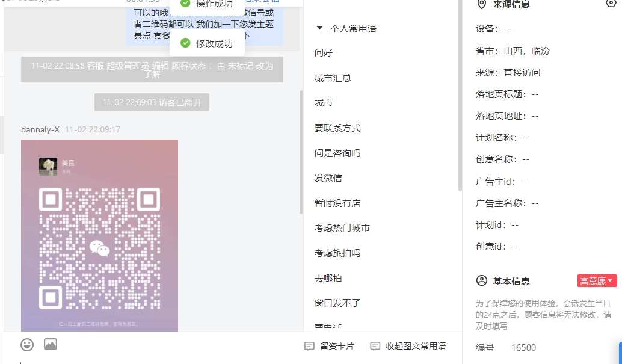Open the 留资卡片 card button

pos(329,346)
